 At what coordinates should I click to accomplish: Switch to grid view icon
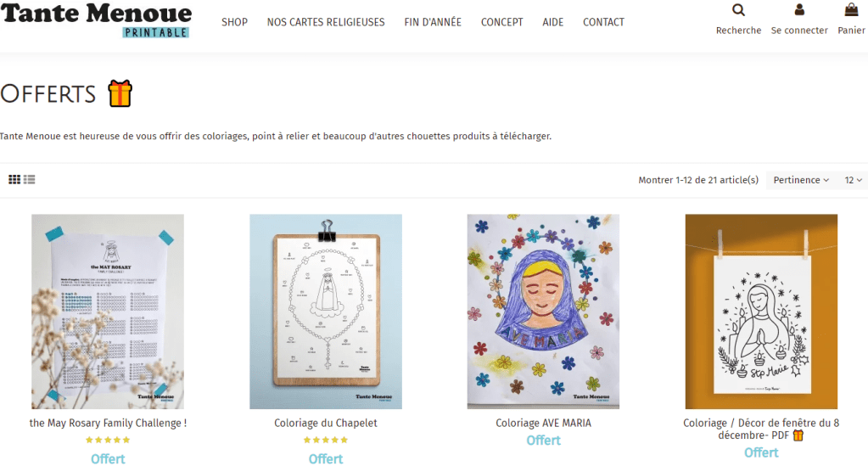[14, 180]
